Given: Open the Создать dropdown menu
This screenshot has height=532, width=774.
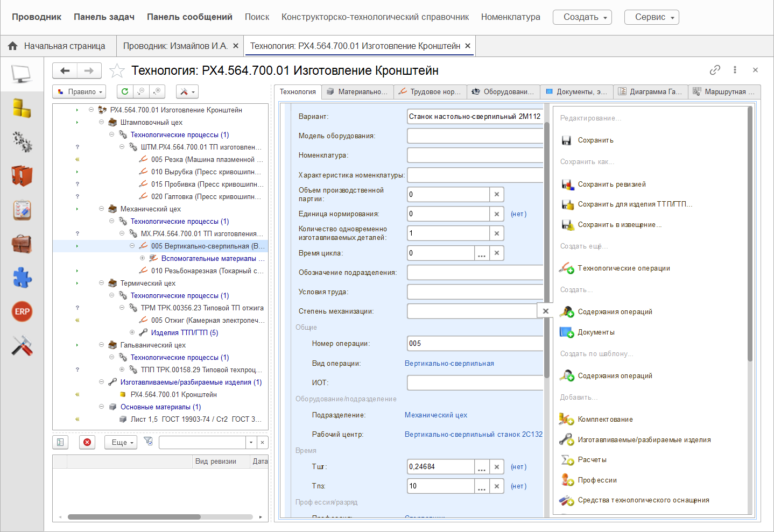Looking at the screenshot, I should (582, 17).
